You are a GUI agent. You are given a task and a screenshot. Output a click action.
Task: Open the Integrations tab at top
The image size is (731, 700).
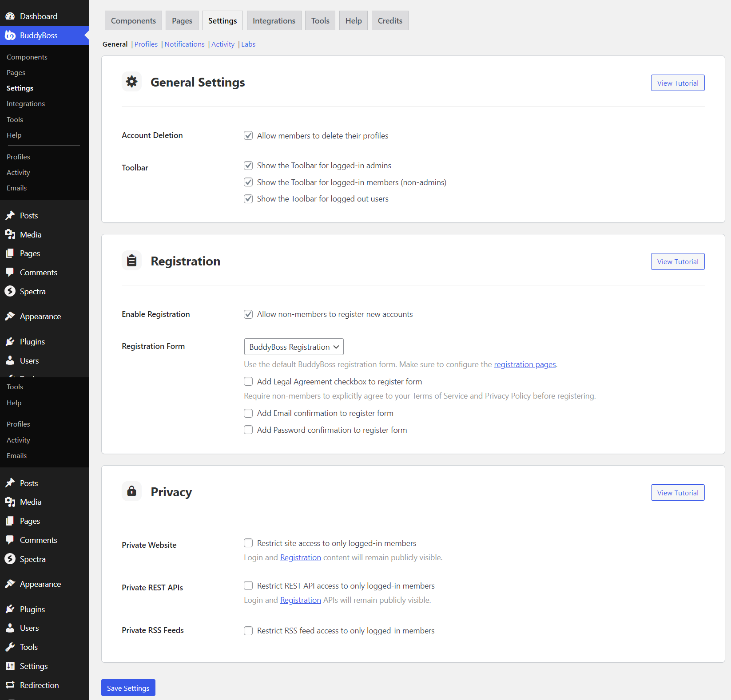[x=274, y=20]
